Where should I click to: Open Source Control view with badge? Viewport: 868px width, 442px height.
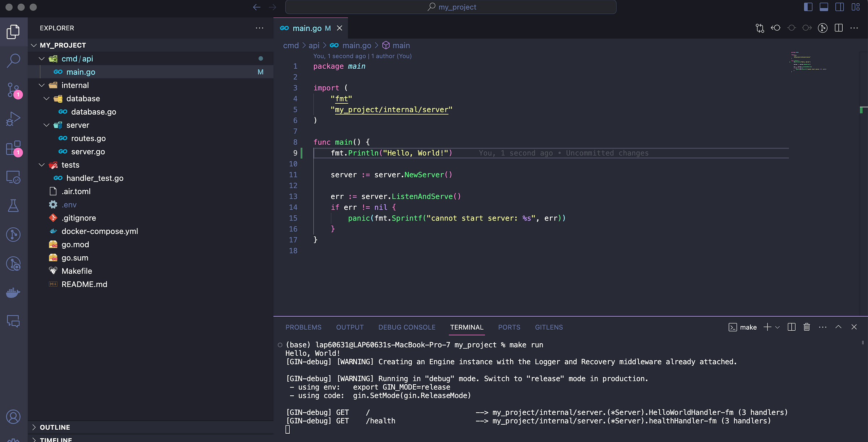pos(13,90)
